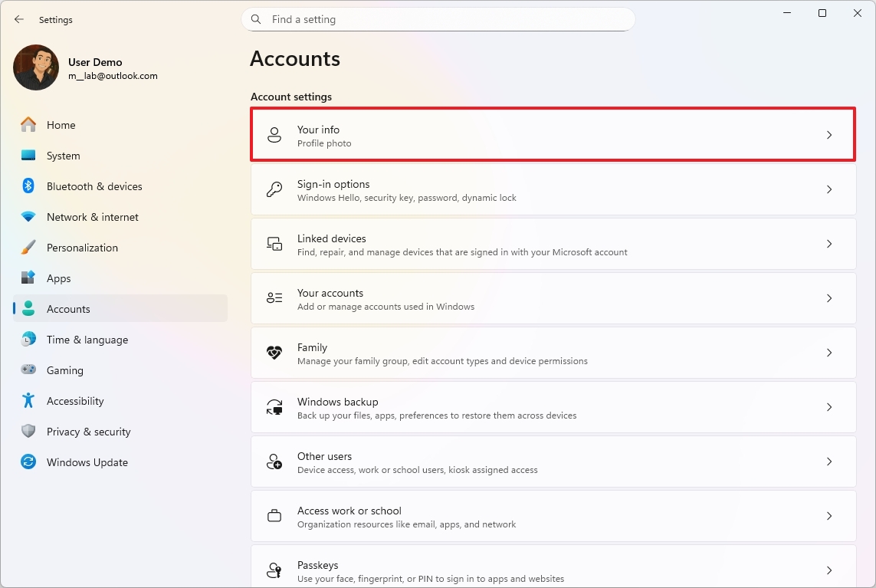Viewport: 876px width, 588px height.
Task: Select the Apps sidebar entry
Action: (x=58, y=278)
